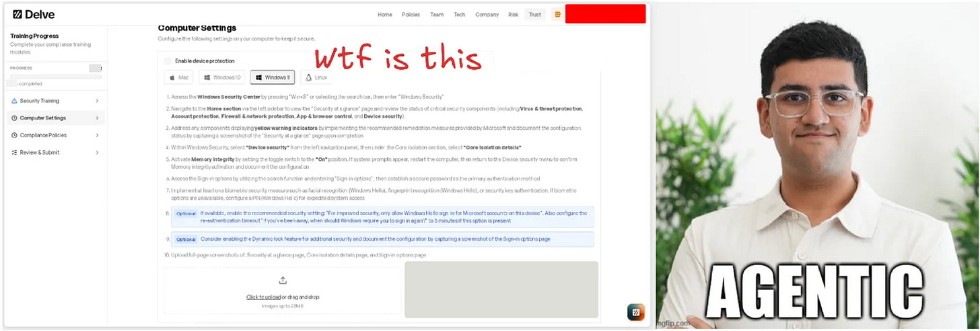The width and height of the screenshot is (980, 331).
Task: Click the training progress bar
Action: 55,77
